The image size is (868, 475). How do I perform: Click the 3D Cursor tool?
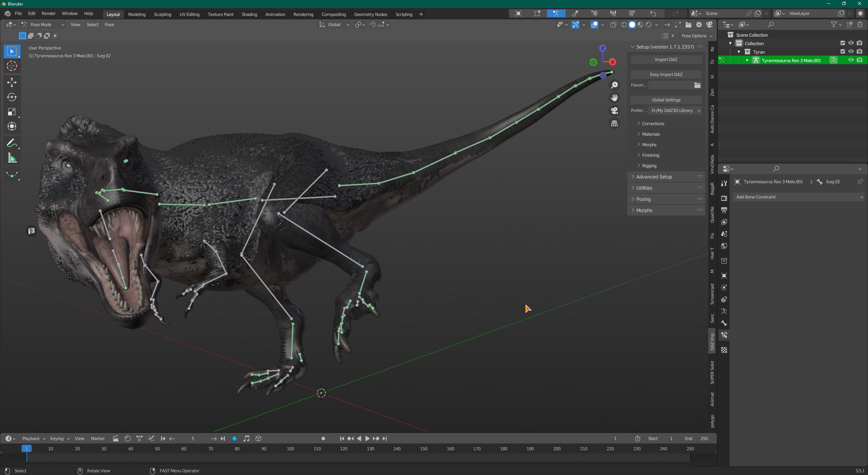pos(12,66)
